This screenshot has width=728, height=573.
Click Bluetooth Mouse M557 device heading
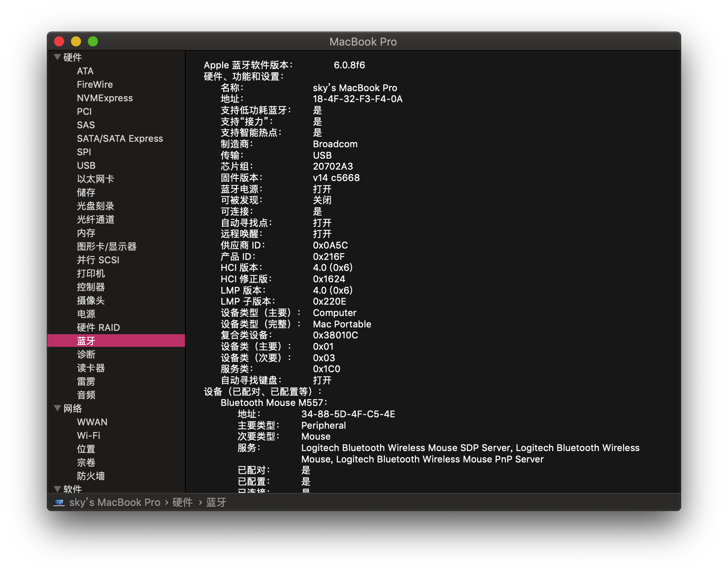point(274,403)
